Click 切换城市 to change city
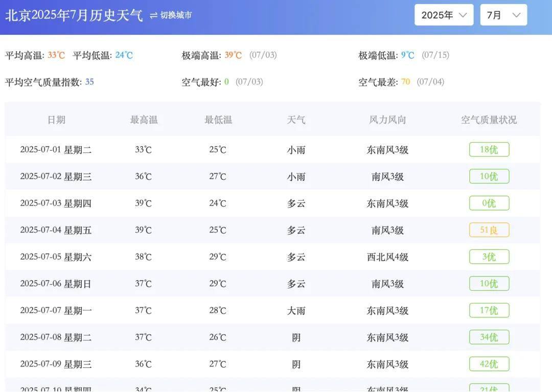Screen dimensions: 552x392 click(x=175, y=15)
